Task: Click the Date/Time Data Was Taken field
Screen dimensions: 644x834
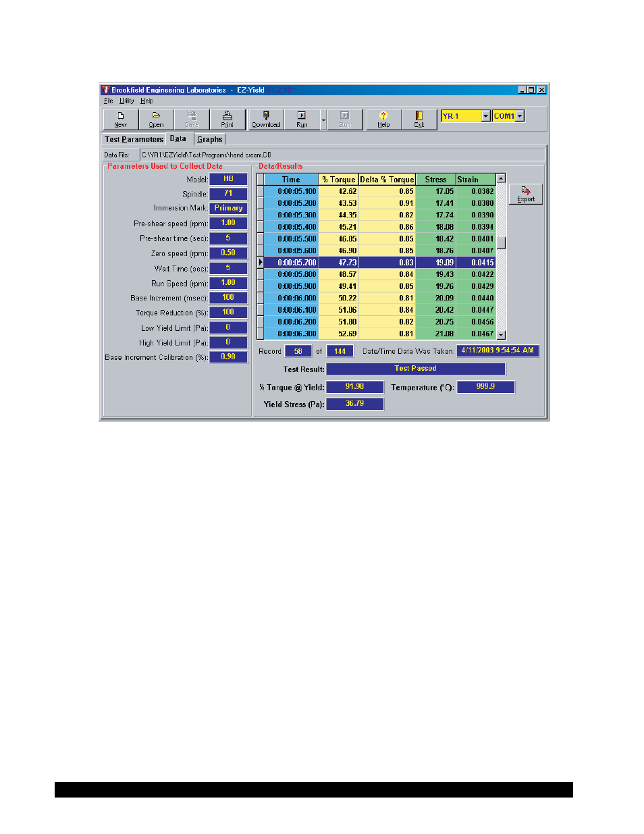Action: [498, 350]
